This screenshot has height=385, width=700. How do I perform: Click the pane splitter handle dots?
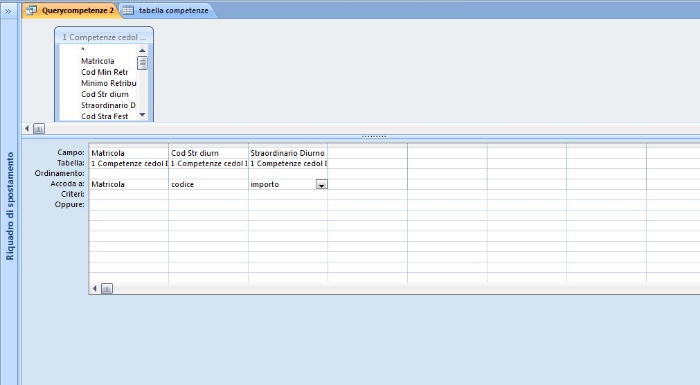click(x=374, y=136)
